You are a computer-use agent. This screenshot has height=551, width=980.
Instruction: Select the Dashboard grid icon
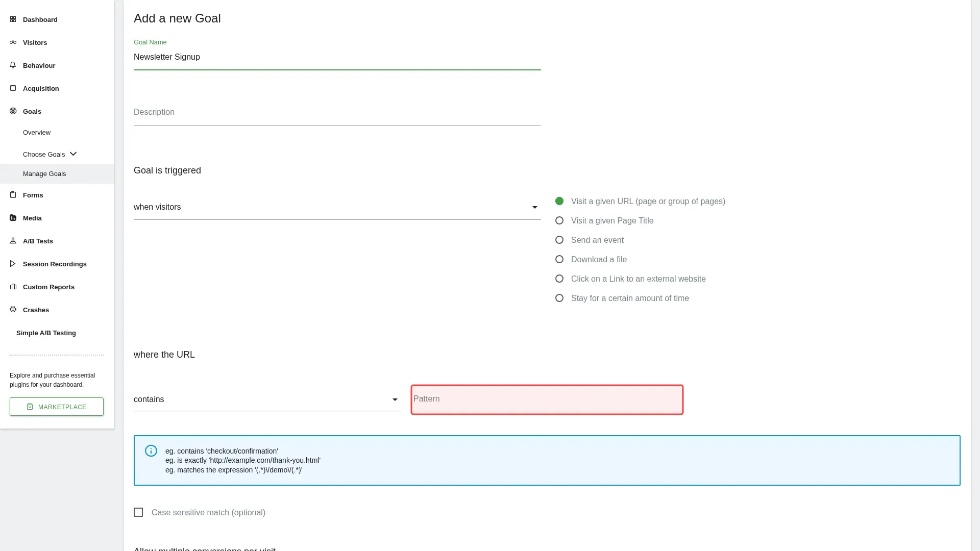12,19
